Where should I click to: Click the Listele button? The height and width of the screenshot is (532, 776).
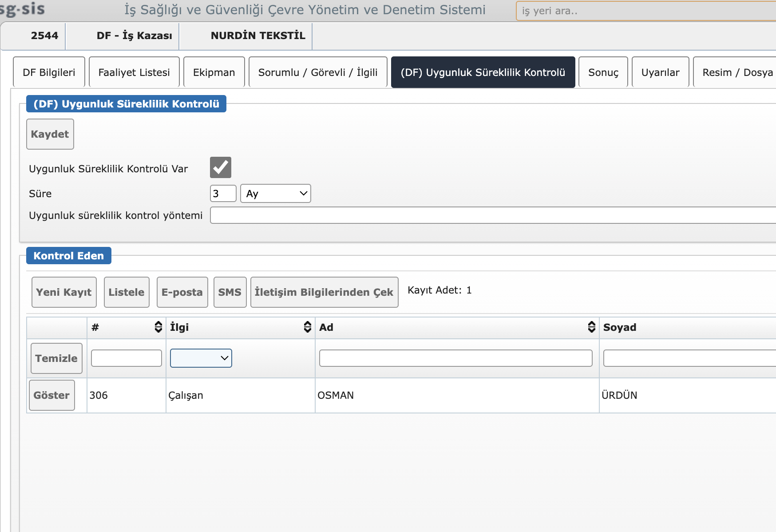click(x=127, y=292)
